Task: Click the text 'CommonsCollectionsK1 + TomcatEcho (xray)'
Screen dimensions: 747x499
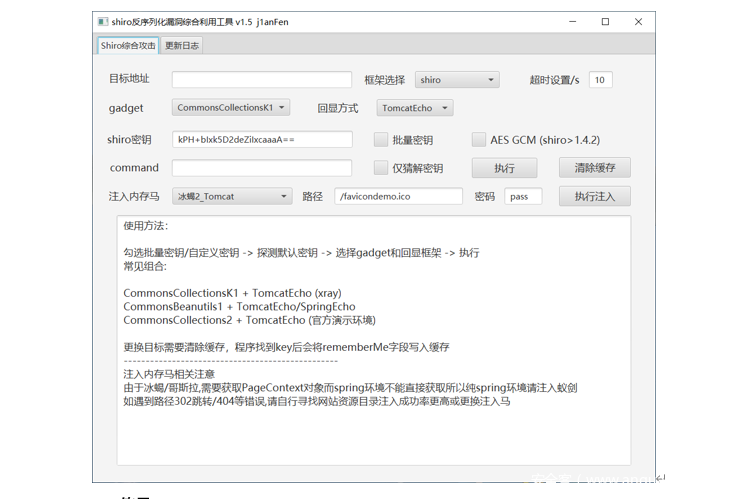Action: (232, 293)
